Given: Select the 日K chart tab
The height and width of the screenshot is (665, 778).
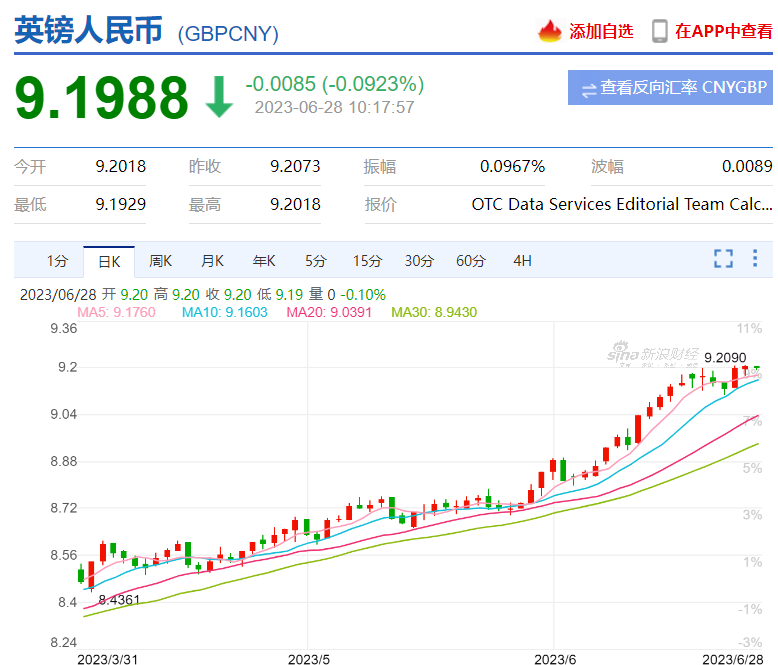Looking at the screenshot, I should click(x=108, y=261).
